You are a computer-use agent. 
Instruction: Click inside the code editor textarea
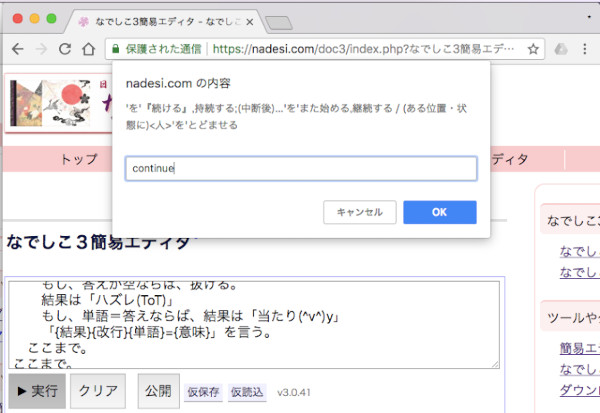click(254, 325)
